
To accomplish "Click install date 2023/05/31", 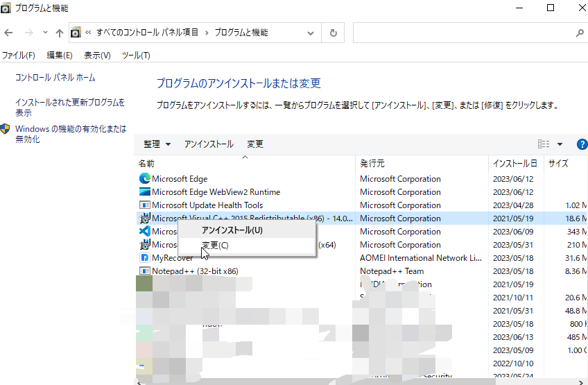I will click(513, 244).
